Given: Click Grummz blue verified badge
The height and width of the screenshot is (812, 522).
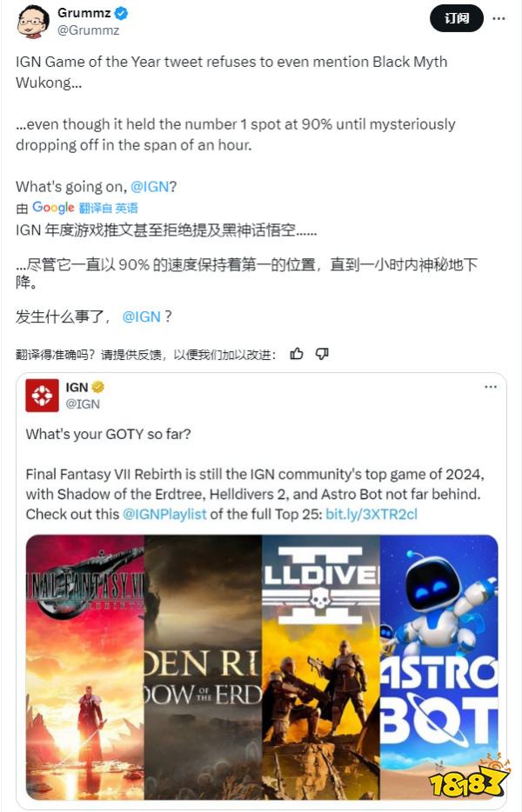Looking at the screenshot, I should 122,13.
